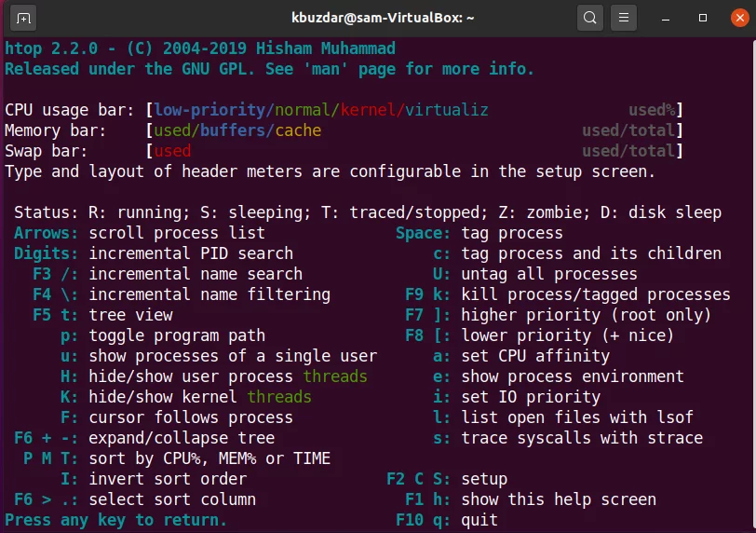Click the 'F6 + -: expand/collapse tree' line

[144, 438]
